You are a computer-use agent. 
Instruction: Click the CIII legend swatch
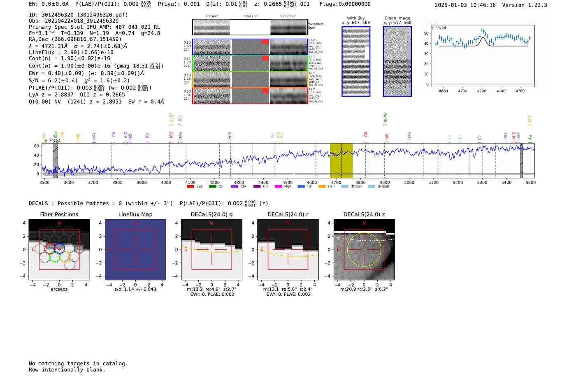click(x=257, y=187)
